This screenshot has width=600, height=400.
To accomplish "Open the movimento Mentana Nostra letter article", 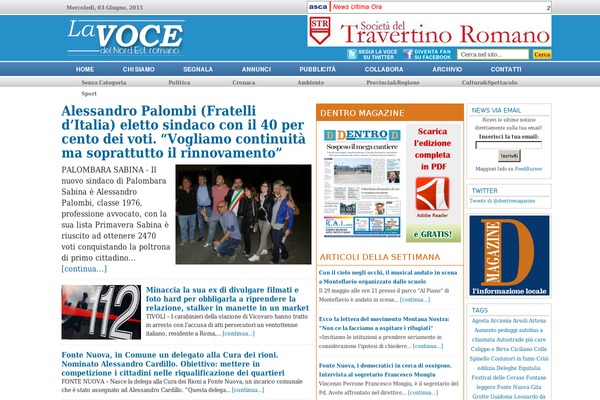I will pyautogui.click(x=384, y=323).
